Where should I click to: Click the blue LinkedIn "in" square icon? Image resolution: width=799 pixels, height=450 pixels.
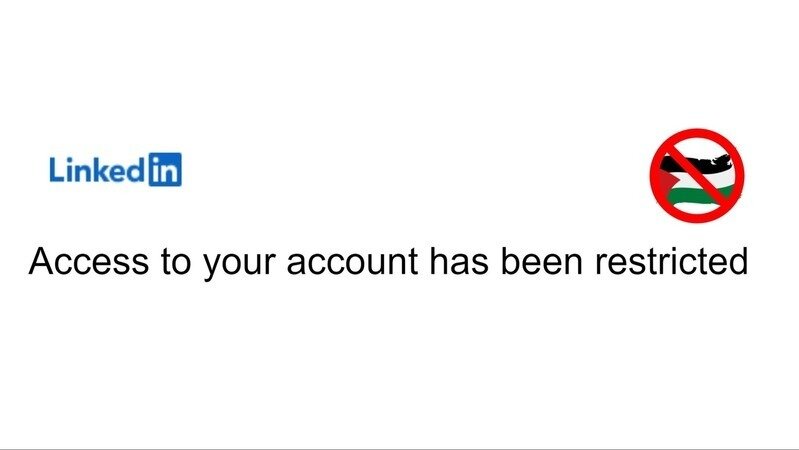165,169
